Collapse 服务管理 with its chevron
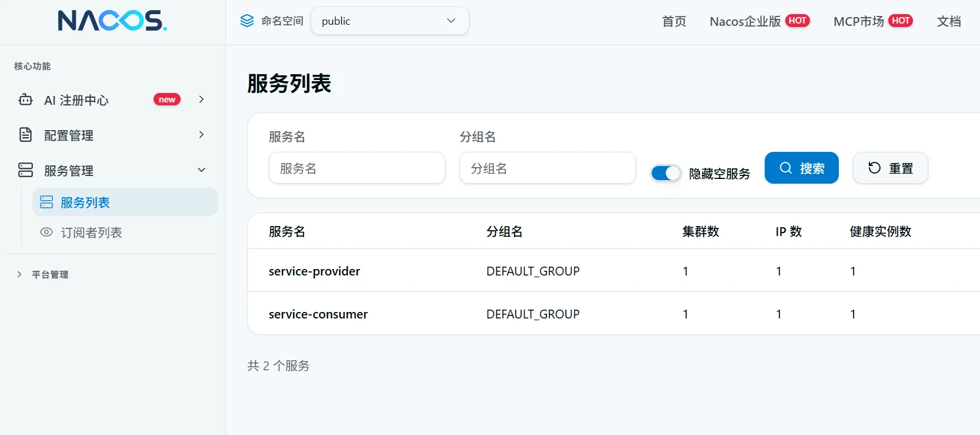 tap(201, 170)
